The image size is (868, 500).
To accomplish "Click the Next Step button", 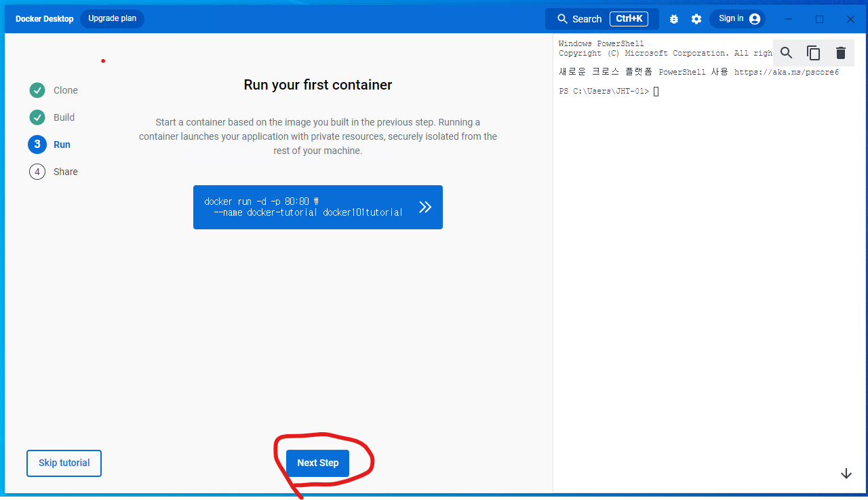I will tap(317, 463).
